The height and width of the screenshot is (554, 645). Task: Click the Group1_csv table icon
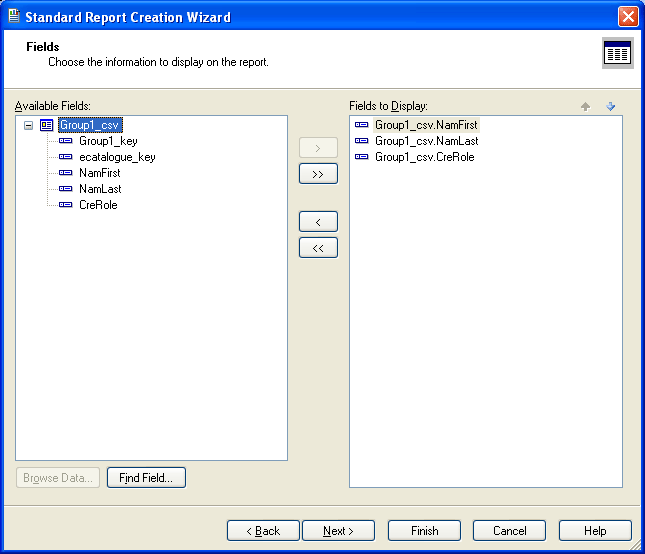[x=46, y=125]
